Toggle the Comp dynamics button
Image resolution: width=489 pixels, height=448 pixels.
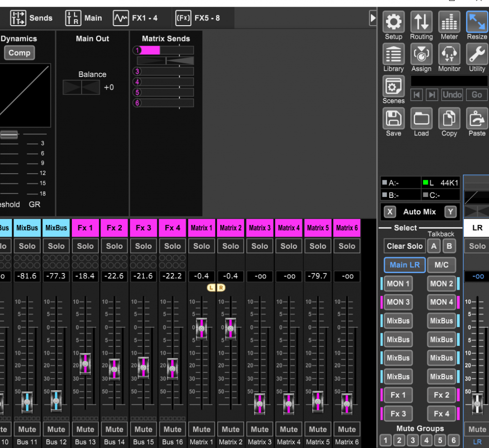19,53
